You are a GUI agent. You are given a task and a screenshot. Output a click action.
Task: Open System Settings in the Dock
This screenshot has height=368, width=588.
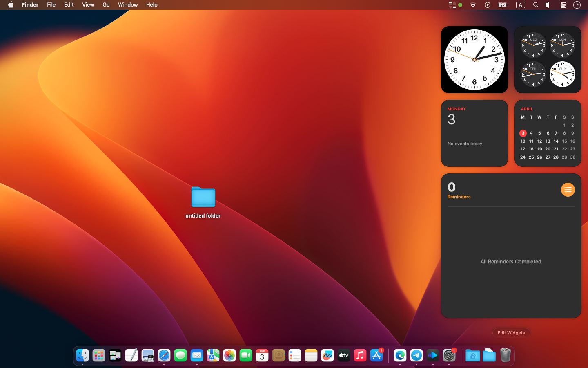pyautogui.click(x=449, y=355)
